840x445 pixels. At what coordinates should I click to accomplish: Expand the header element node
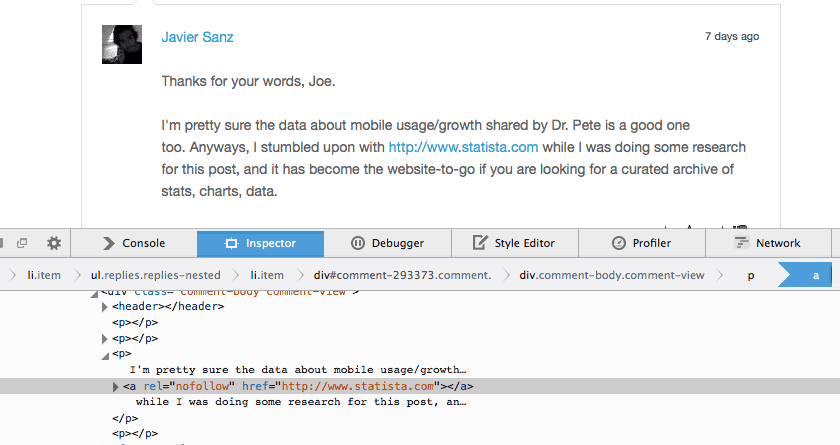tap(104, 307)
